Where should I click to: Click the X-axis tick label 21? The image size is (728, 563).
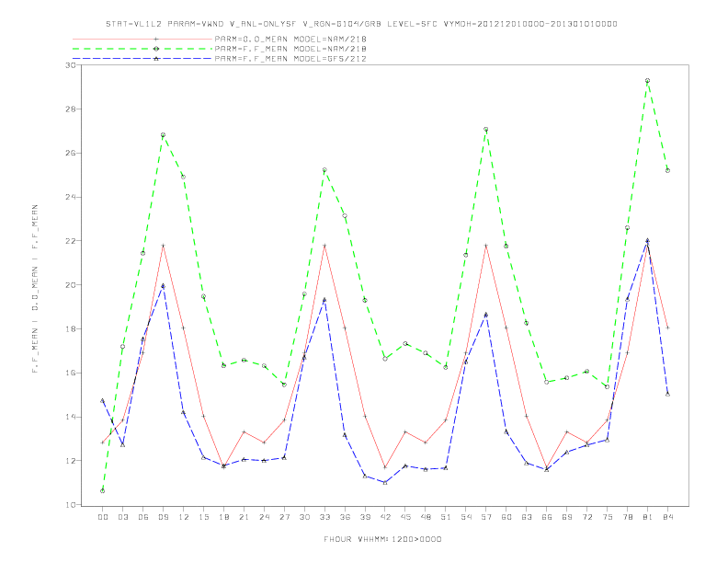click(244, 517)
